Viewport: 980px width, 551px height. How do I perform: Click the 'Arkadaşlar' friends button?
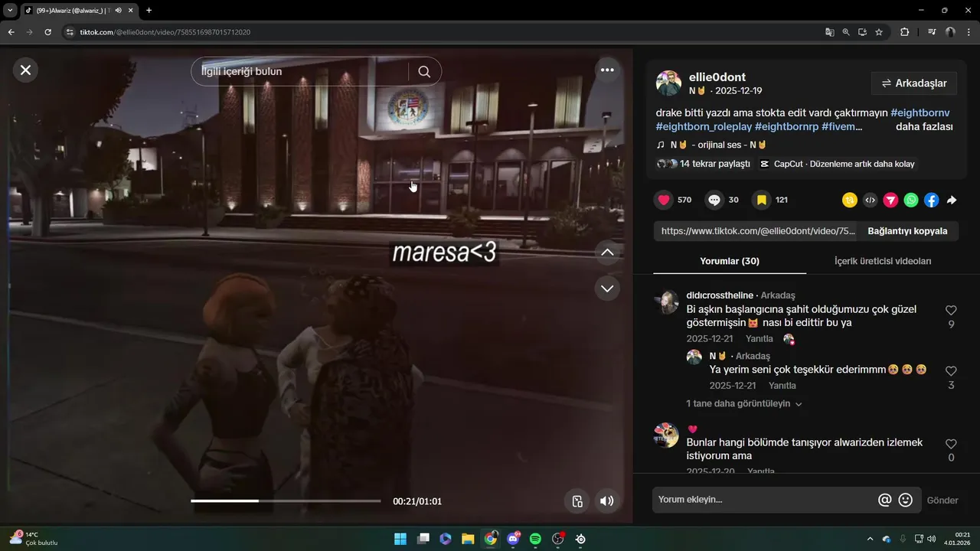point(914,83)
